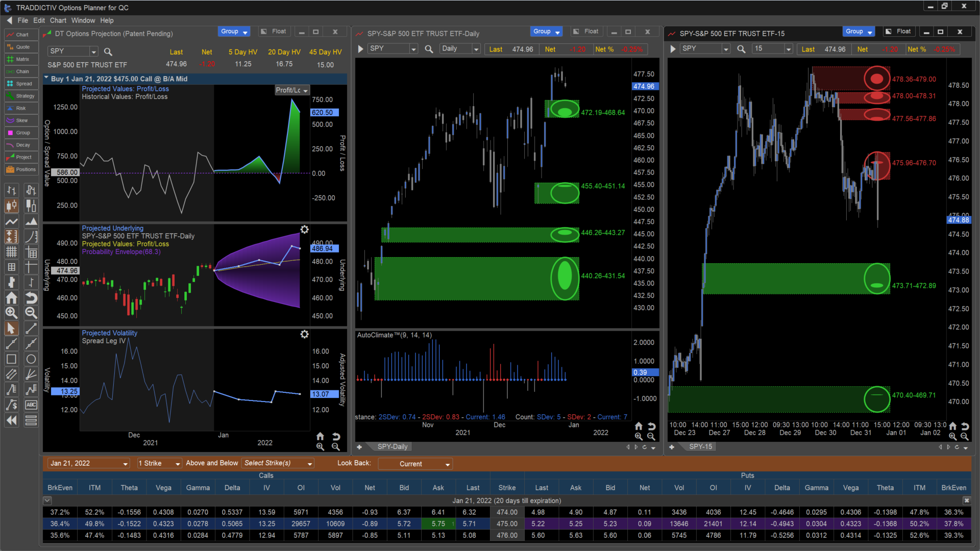Open the File menu
Image resolution: width=980 pixels, height=551 pixels.
[23, 20]
